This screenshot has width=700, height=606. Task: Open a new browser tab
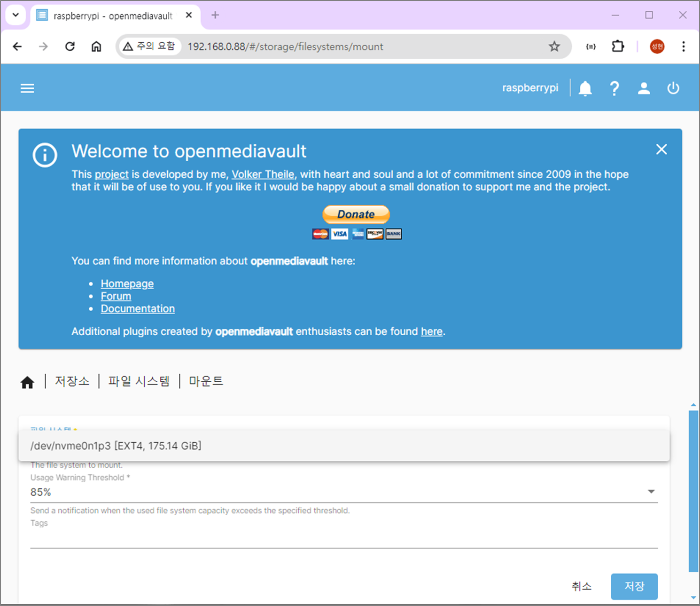tap(215, 15)
